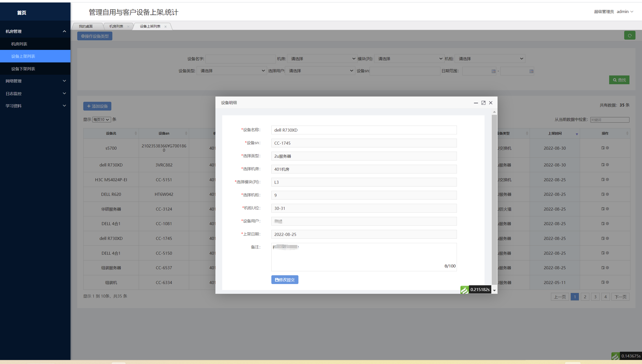642x364 pixels.
Task: Go to page 2 in pagination
Action: click(x=585, y=297)
